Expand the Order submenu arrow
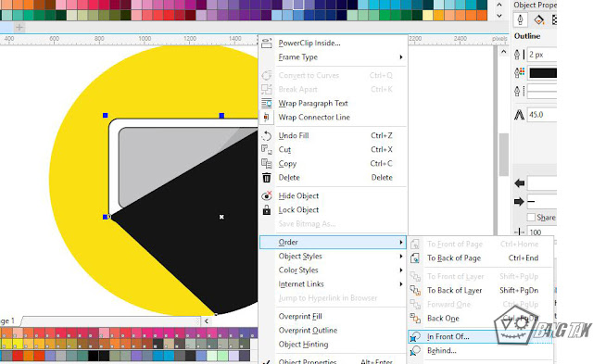The width and height of the screenshot is (593, 364). coord(401,243)
